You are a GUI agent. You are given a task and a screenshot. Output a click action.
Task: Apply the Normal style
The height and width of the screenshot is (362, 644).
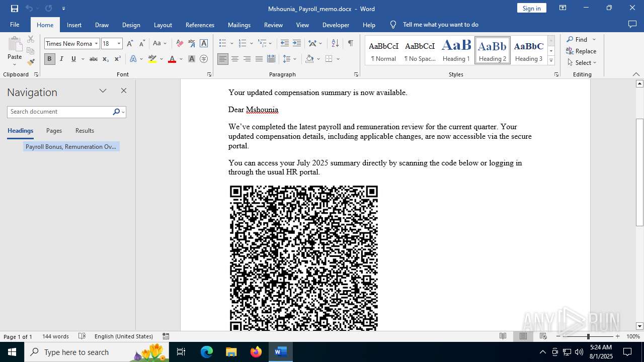click(x=383, y=50)
